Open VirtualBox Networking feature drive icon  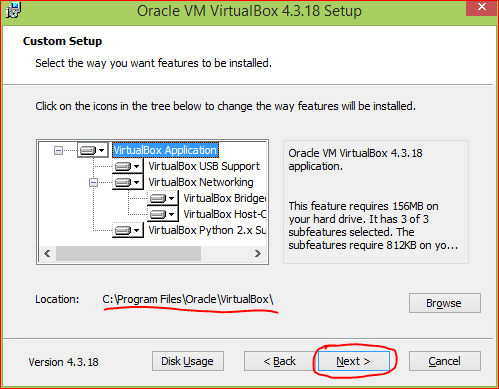point(128,182)
